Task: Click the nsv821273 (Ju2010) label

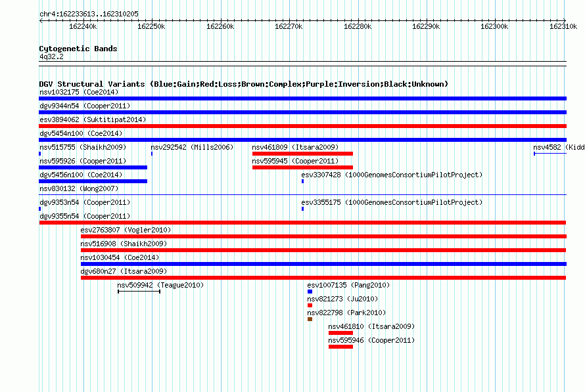Action: point(342,299)
